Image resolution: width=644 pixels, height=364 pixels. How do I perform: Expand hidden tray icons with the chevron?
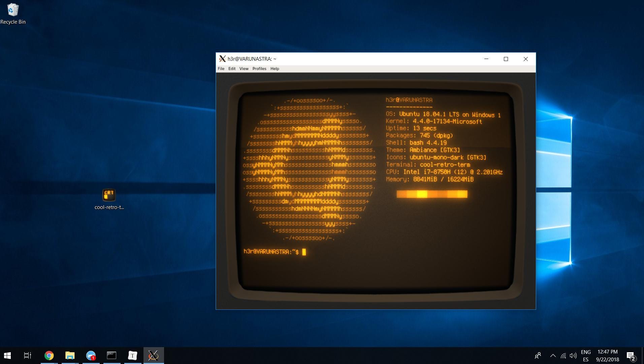click(x=552, y=356)
